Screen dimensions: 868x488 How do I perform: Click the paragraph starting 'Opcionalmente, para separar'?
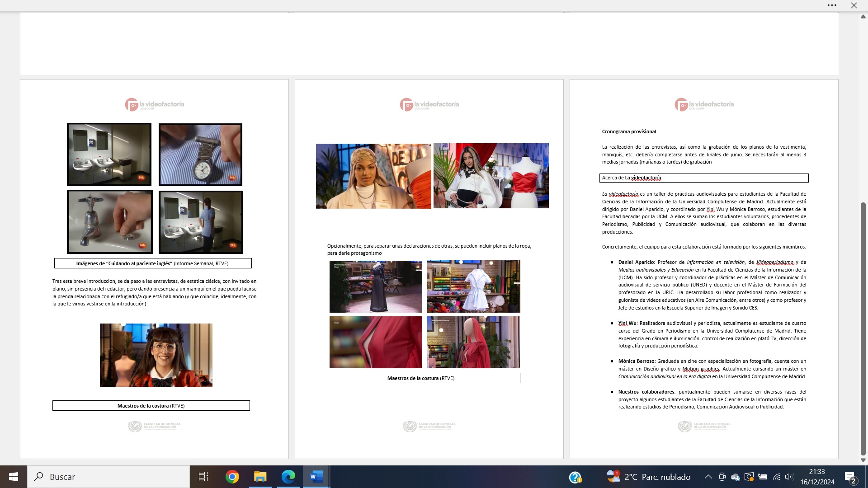point(429,249)
